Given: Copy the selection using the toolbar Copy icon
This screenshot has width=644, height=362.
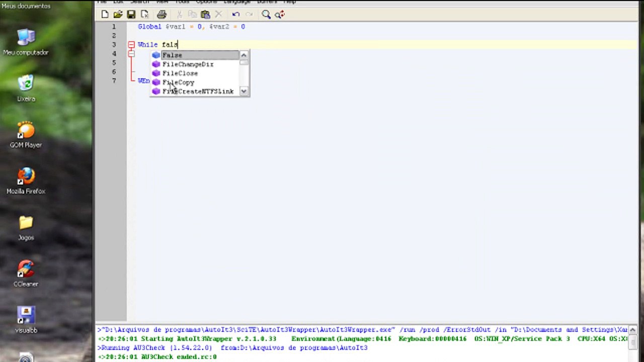Looking at the screenshot, I should tap(192, 15).
